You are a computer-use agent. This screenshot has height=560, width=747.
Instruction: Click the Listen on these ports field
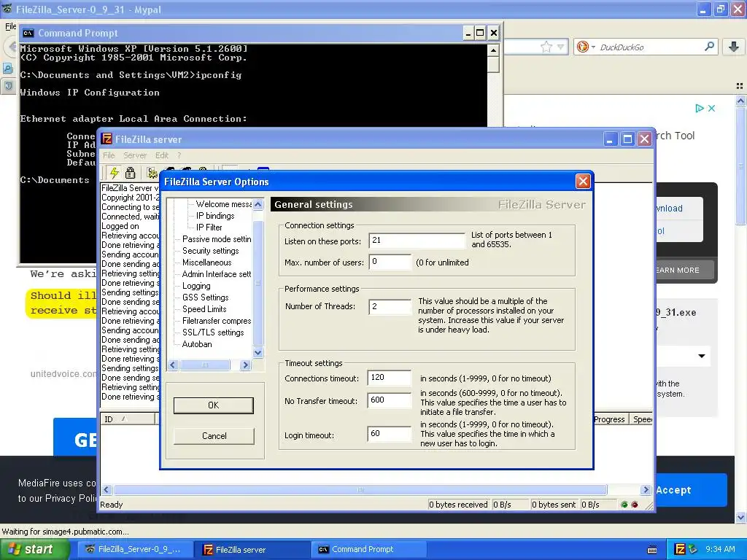417,241
